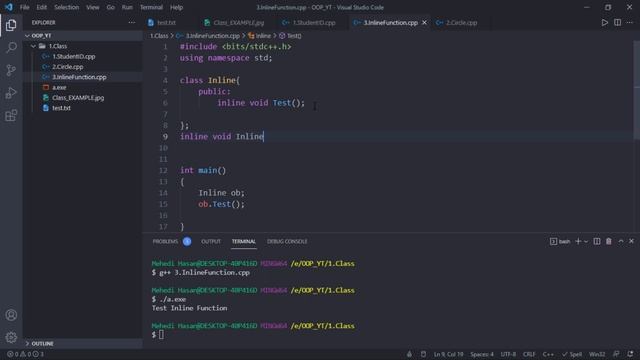
Task: Open the File menu
Action: click(24, 7)
